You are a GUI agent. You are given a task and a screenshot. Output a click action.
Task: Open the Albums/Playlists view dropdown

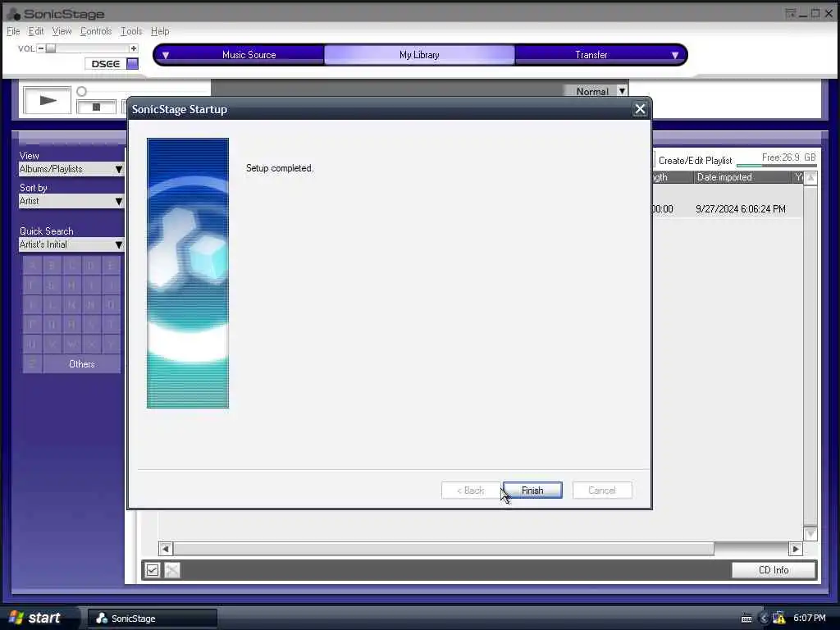(71, 169)
